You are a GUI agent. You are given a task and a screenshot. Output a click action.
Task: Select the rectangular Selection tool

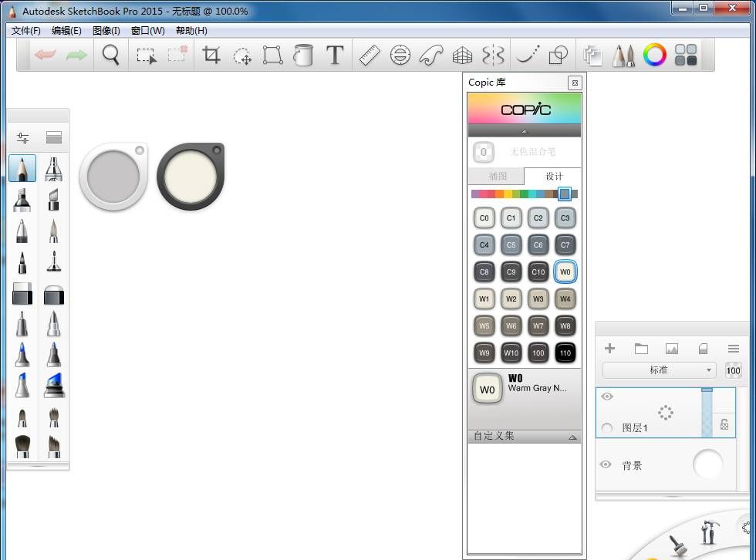(146, 56)
